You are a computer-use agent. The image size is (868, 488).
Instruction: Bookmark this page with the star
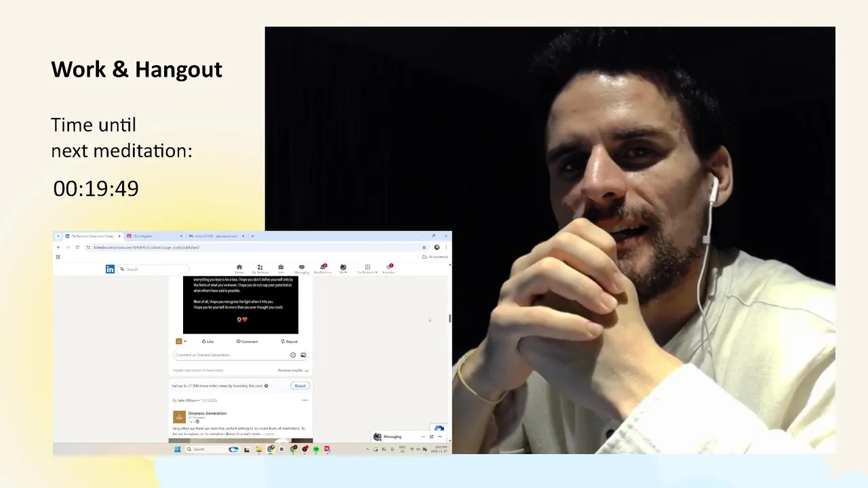coord(424,247)
